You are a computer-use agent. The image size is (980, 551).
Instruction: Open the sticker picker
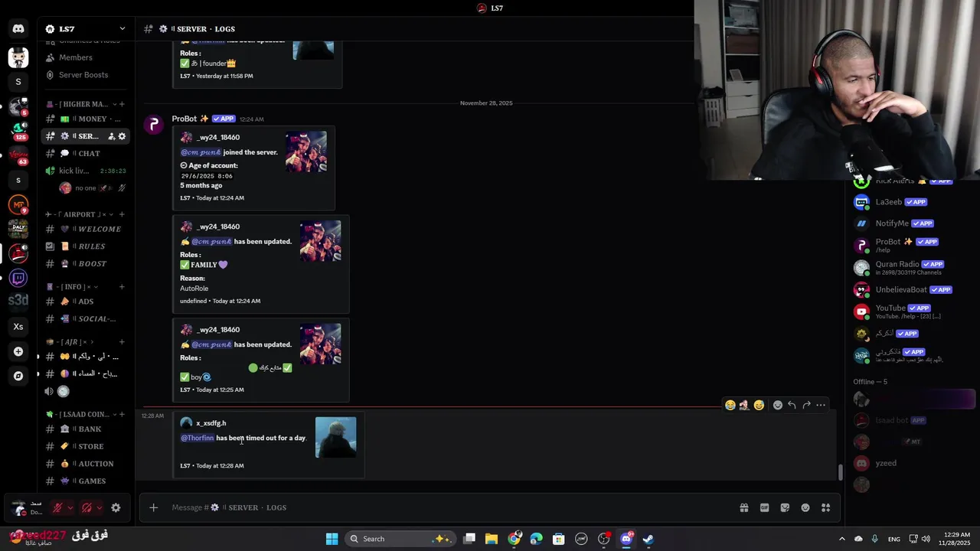[785, 507]
